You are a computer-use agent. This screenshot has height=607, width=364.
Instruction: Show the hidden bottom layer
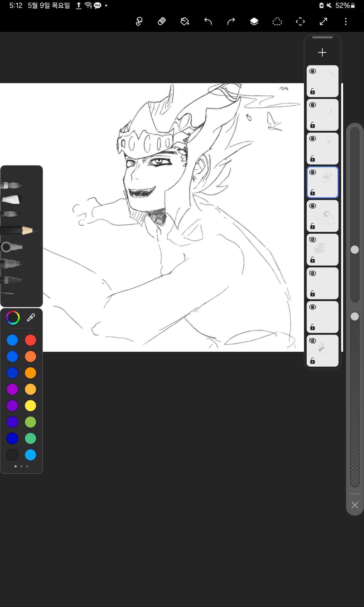(x=312, y=341)
